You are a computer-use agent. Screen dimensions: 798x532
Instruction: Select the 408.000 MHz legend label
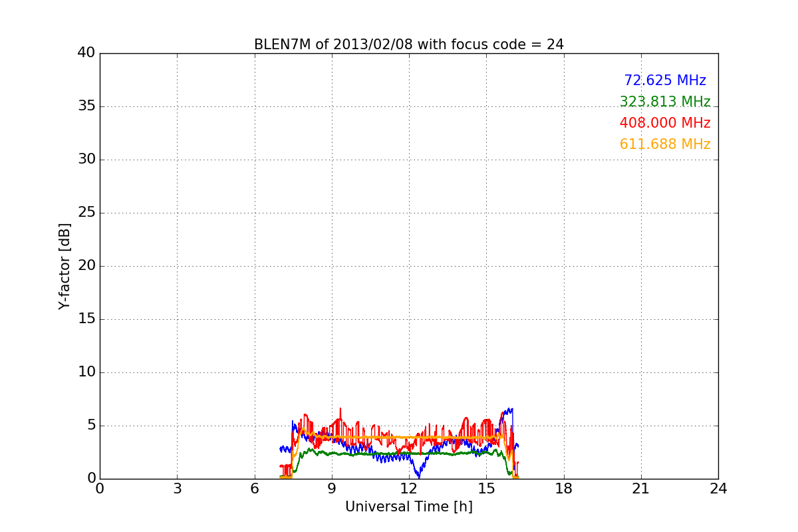pyautogui.click(x=665, y=123)
